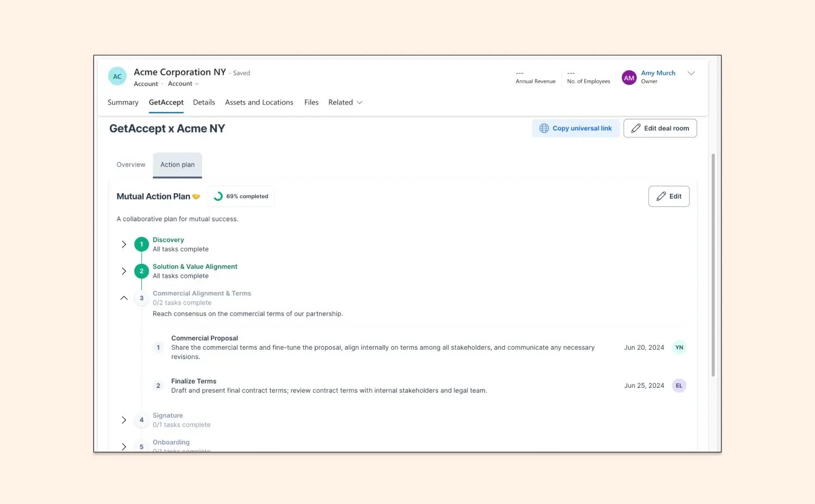
Task: Click the Mutual Action Plan heading
Action: (153, 197)
